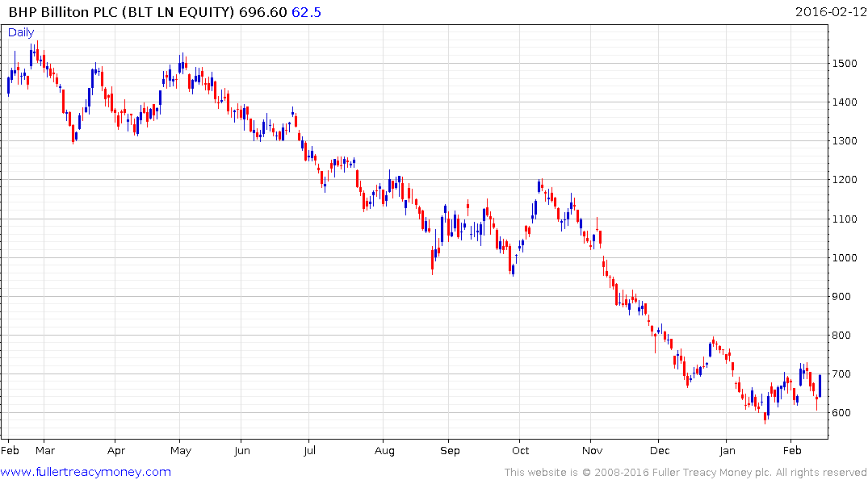
Task: Click the Jul month axis label
Action: 309,450
